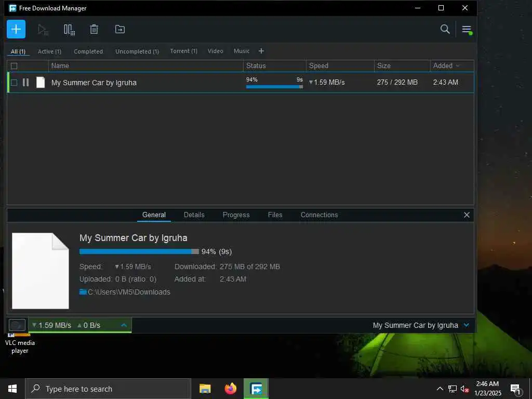Filter by Video downloads
This screenshot has height=399, width=532.
point(216,51)
